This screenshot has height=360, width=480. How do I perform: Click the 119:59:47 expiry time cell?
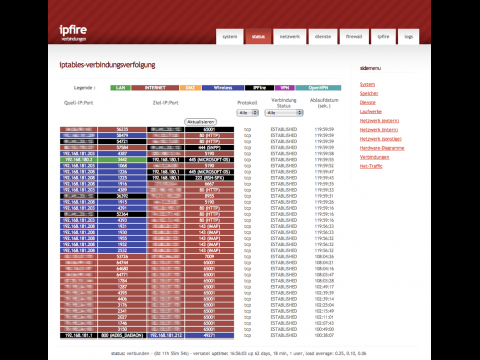pos(324,172)
